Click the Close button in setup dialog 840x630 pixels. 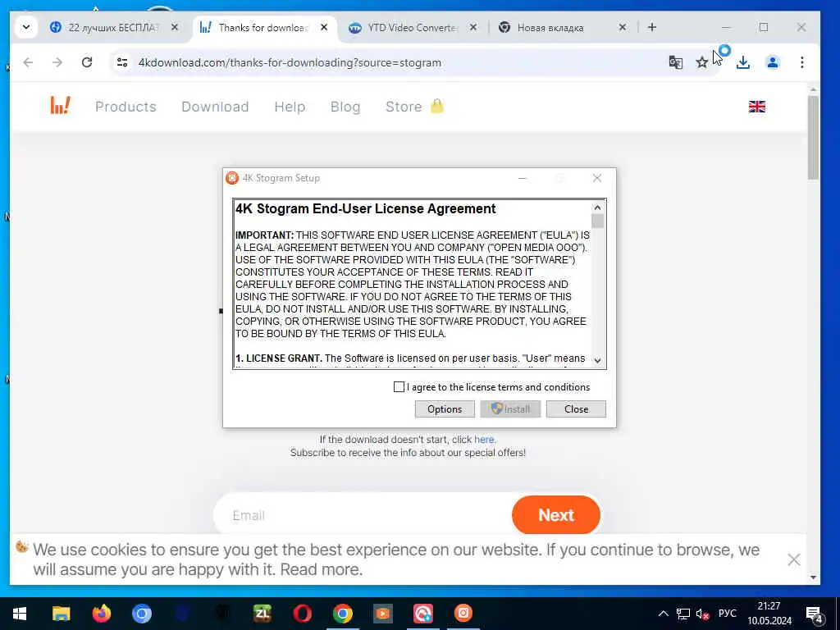[x=576, y=409]
